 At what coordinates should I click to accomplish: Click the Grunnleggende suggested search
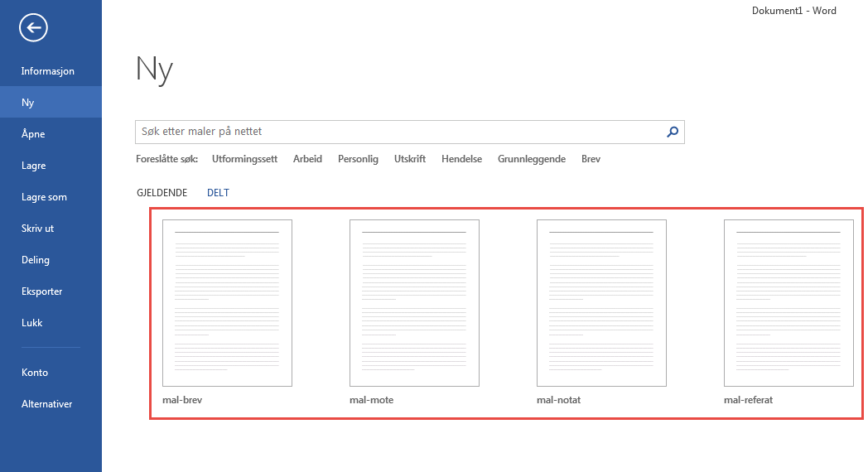click(532, 159)
